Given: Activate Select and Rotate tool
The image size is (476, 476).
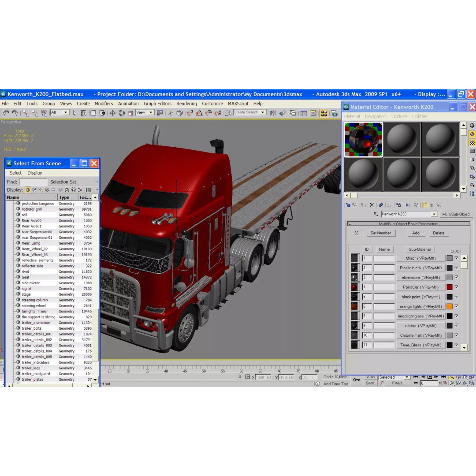Looking at the screenshot, I should (122, 113).
